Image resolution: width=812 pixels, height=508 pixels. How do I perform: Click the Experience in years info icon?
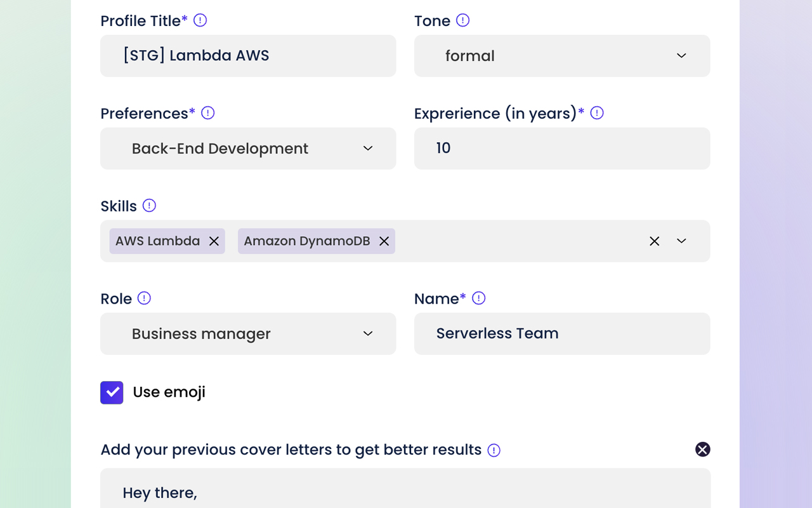[597, 113]
